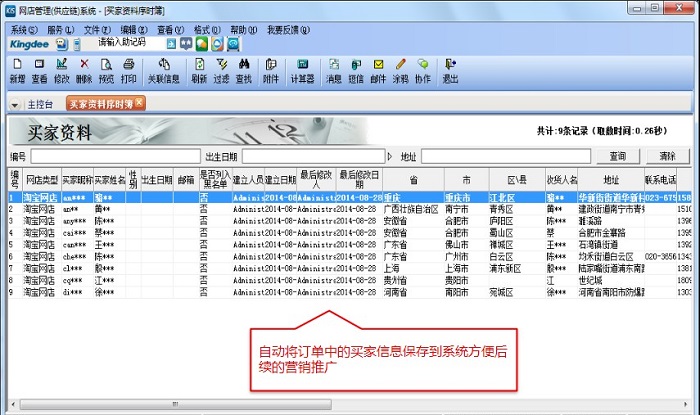Click the 是否列入黑名单 column header
Viewport: 700px width, 415px height.
click(215, 180)
